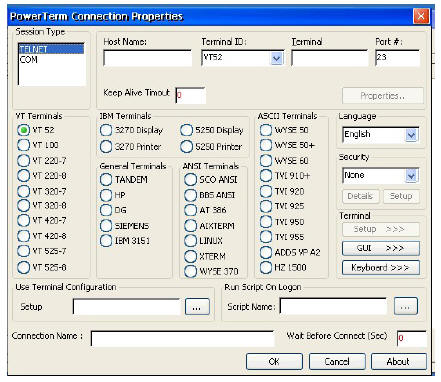Select ADDS VP A2 terminal
The width and height of the screenshot is (441, 382).
click(266, 252)
